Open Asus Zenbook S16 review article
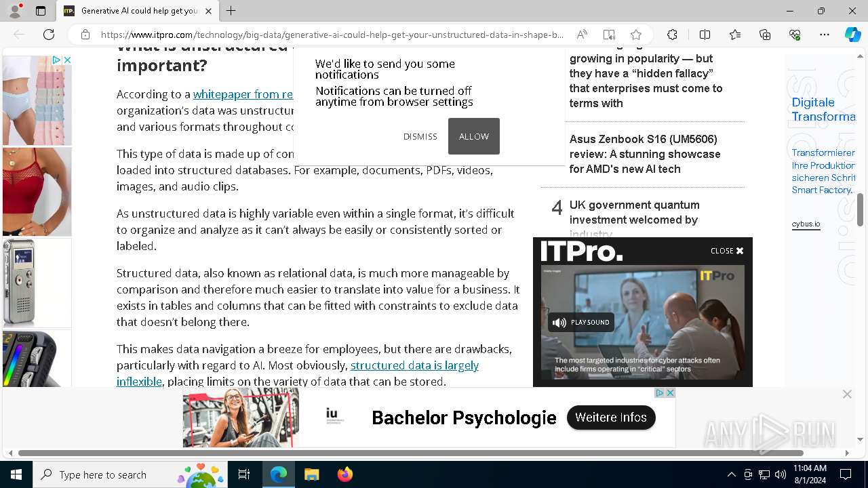868x488 pixels. click(x=645, y=154)
